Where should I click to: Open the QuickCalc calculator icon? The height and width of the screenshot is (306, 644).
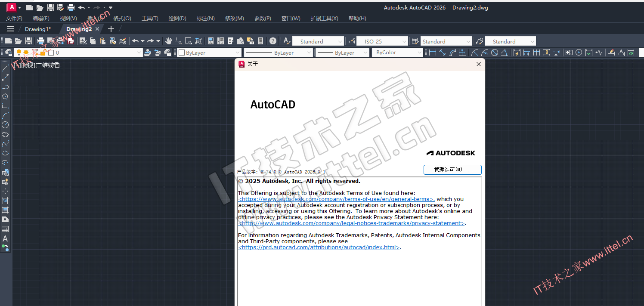click(260, 41)
